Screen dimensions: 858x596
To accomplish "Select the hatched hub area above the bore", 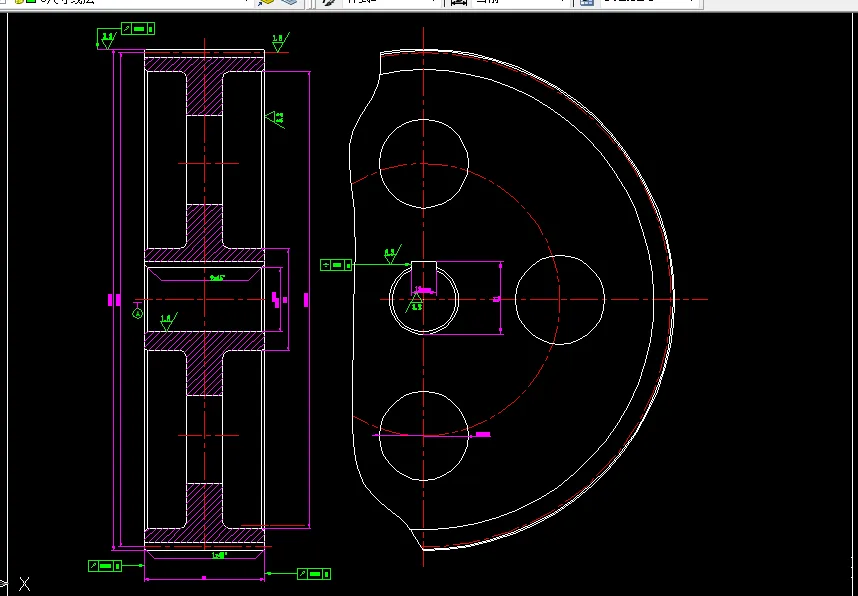I will (204, 255).
